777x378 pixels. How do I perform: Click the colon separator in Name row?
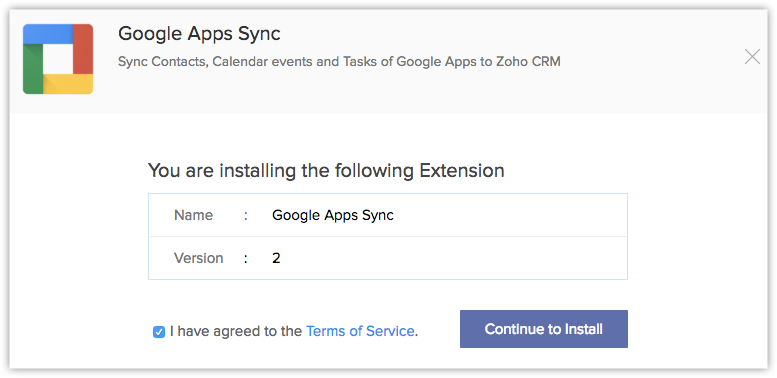(246, 216)
